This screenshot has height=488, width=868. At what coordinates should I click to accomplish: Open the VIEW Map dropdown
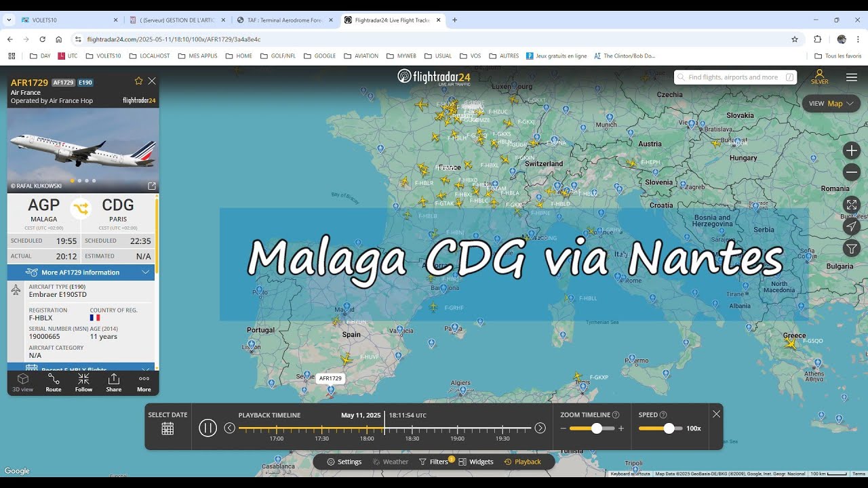click(831, 104)
